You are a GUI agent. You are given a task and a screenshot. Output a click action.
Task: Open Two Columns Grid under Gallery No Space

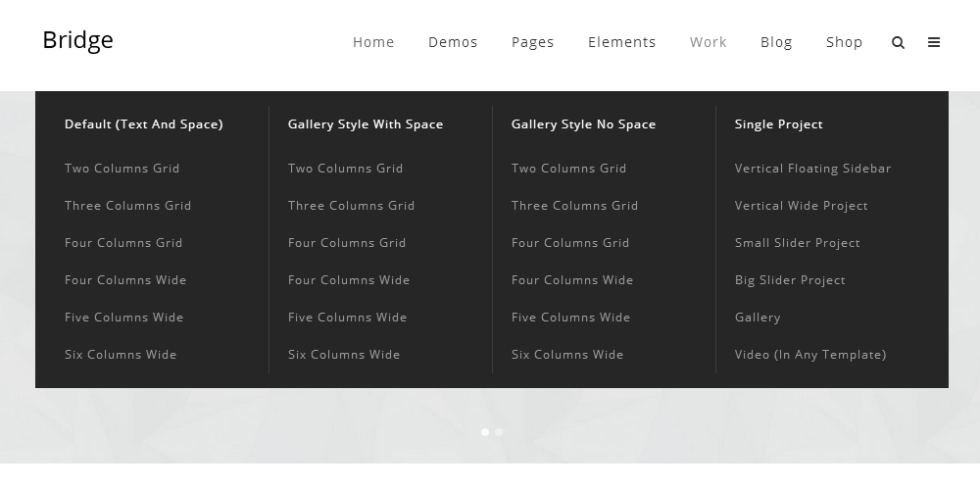coord(568,169)
